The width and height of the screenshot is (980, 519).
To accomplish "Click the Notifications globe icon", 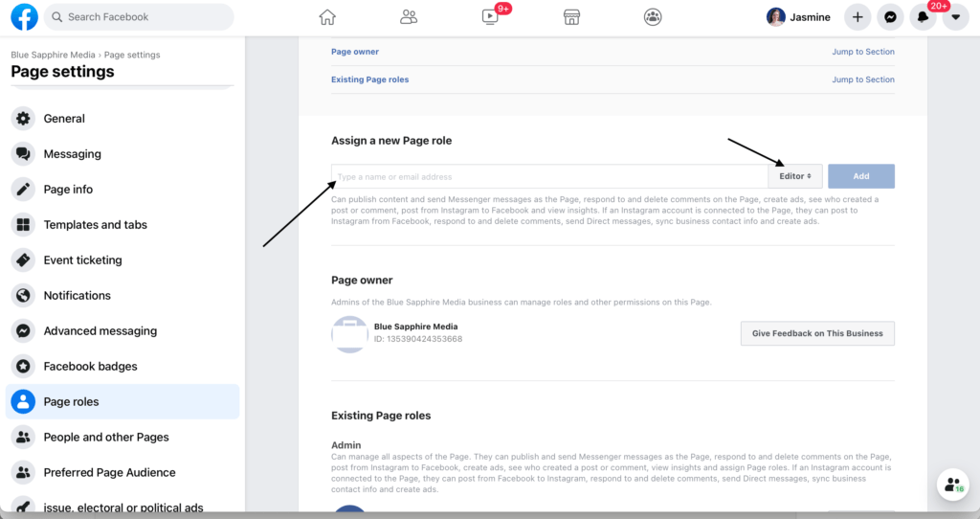I will [23, 295].
